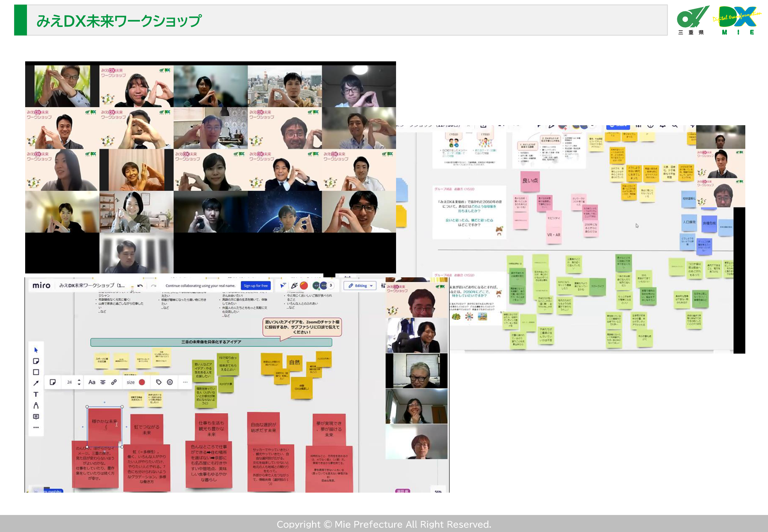Select the blue sticky 地球温暖化
768x532 pixels.
[x=689, y=199]
